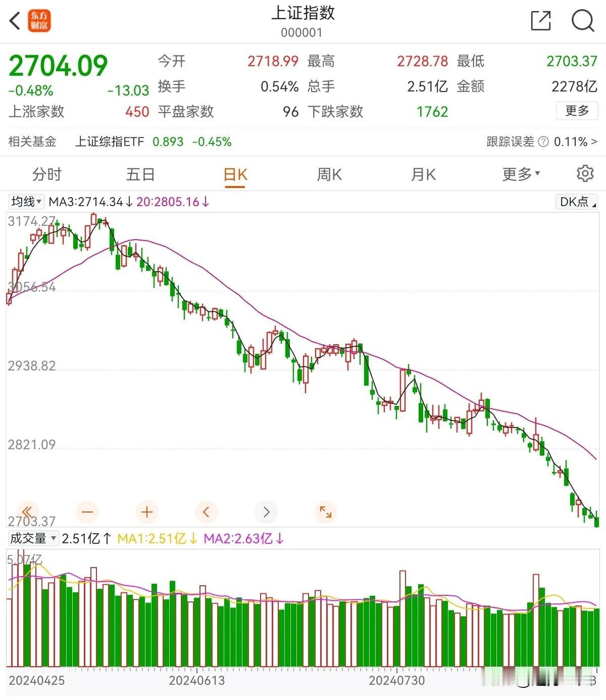Tap the current price 2704.09
Image resolution: width=606 pixels, height=700 pixels.
(58, 66)
